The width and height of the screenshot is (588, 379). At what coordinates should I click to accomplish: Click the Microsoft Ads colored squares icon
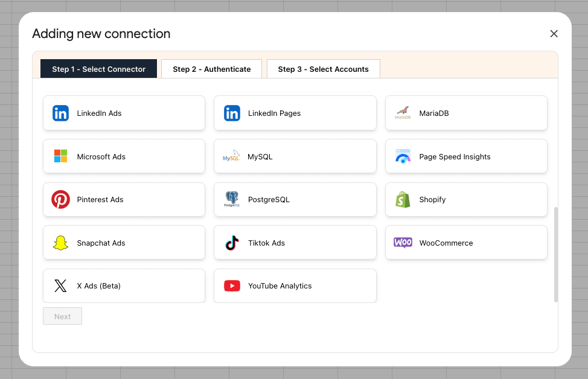[60, 156]
